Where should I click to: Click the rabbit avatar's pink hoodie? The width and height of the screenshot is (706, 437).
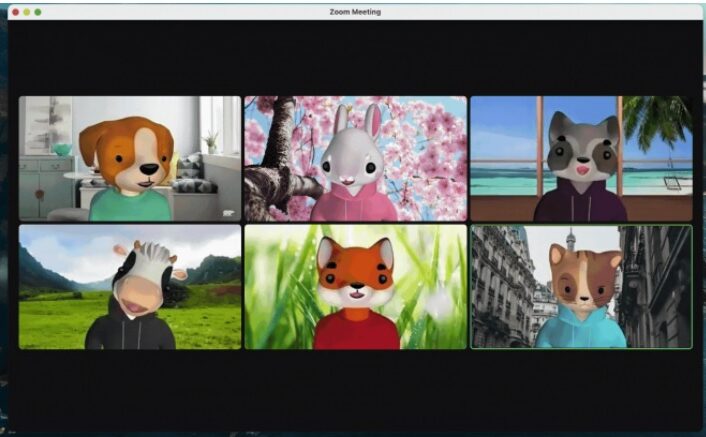tap(354, 203)
